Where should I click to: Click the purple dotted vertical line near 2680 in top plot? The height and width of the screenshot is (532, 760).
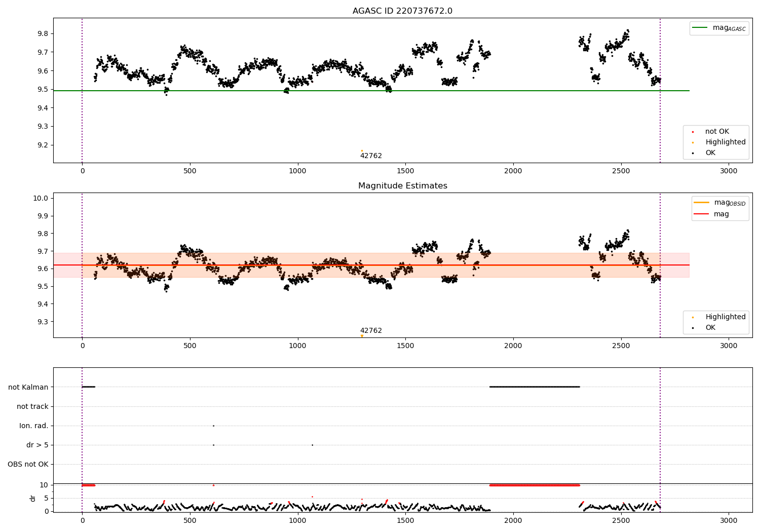pyautogui.click(x=660, y=90)
